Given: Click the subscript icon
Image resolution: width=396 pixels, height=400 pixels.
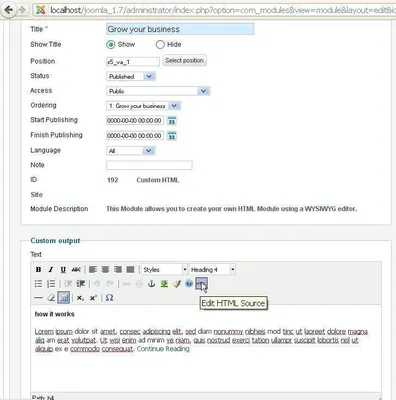Looking at the screenshot, I should (x=80, y=298).
